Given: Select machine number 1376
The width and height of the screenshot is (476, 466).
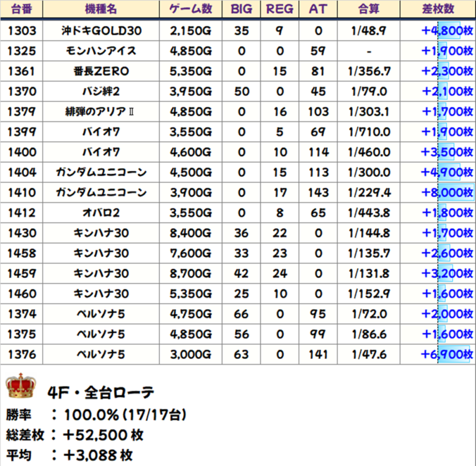Looking at the screenshot, I should point(22,355).
